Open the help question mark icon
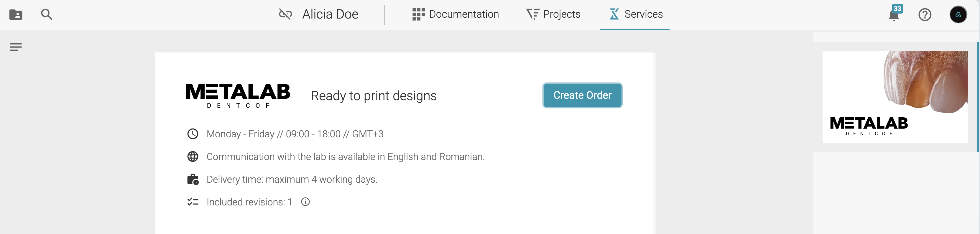 click(925, 14)
